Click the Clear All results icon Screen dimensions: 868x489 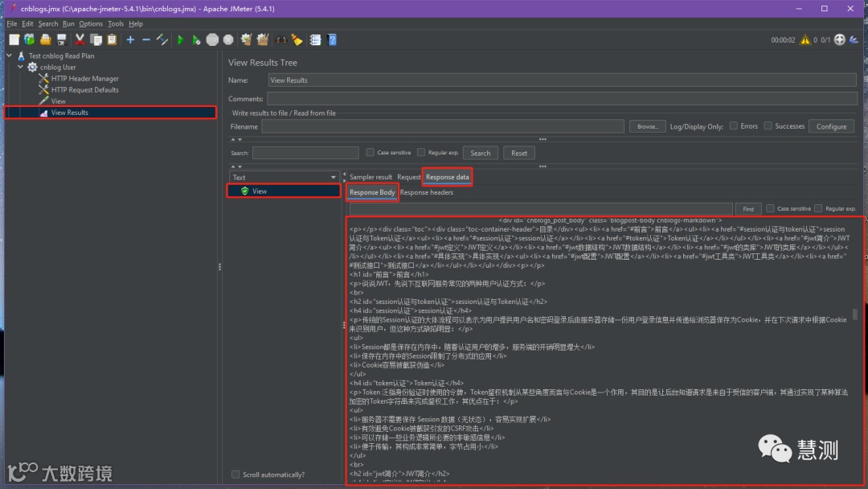pos(262,39)
